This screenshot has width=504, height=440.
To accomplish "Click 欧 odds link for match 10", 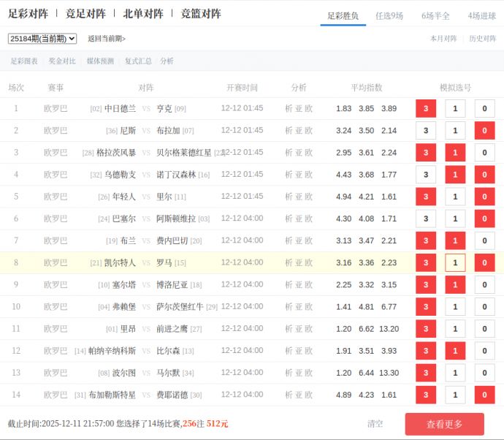I will pos(309,307).
